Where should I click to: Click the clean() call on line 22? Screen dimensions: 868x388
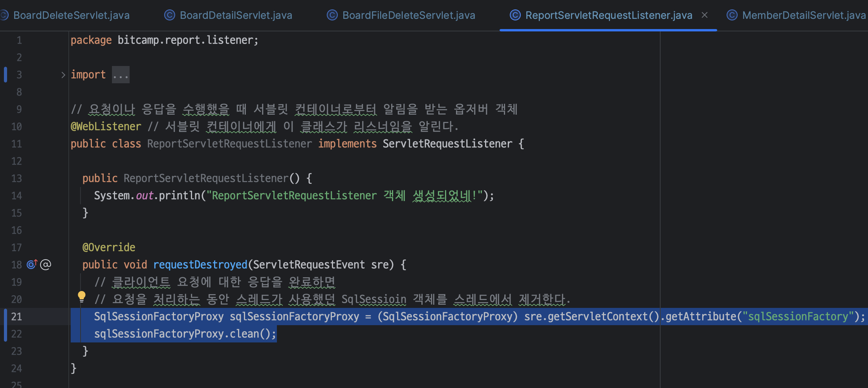(x=250, y=334)
